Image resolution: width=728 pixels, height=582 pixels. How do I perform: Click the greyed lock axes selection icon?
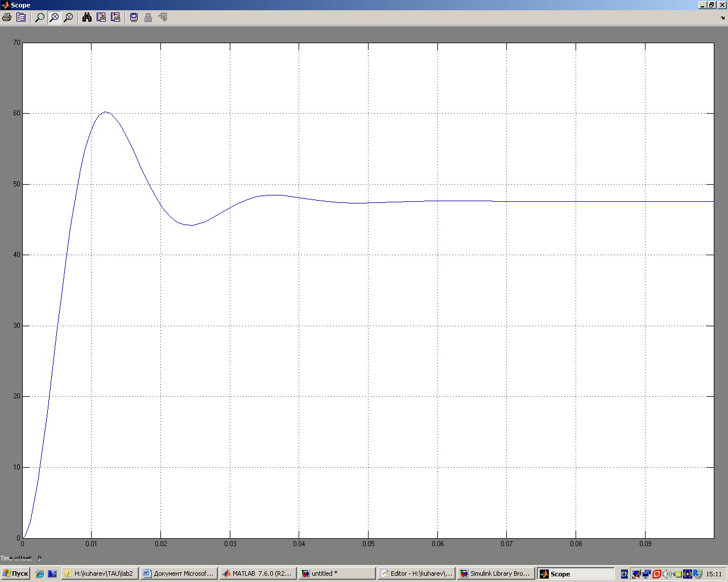[x=148, y=18]
